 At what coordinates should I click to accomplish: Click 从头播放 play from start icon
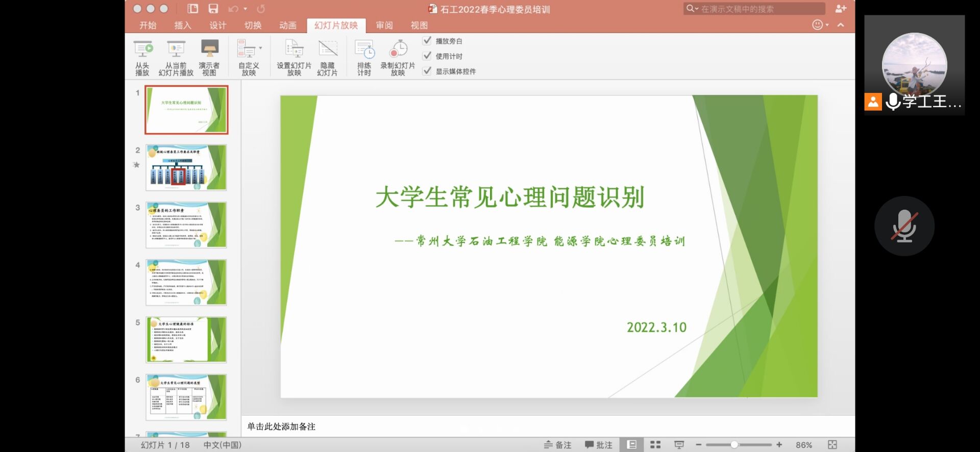(x=143, y=49)
